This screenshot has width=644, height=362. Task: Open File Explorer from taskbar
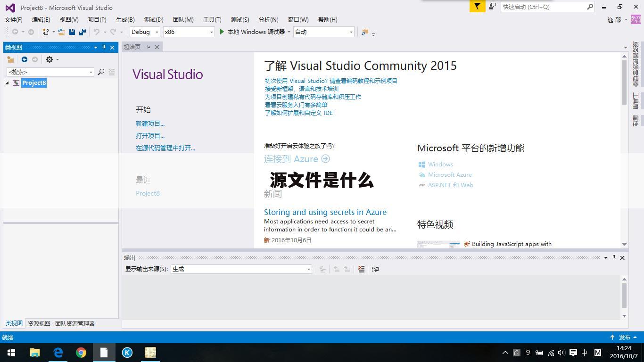click(35, 353)
